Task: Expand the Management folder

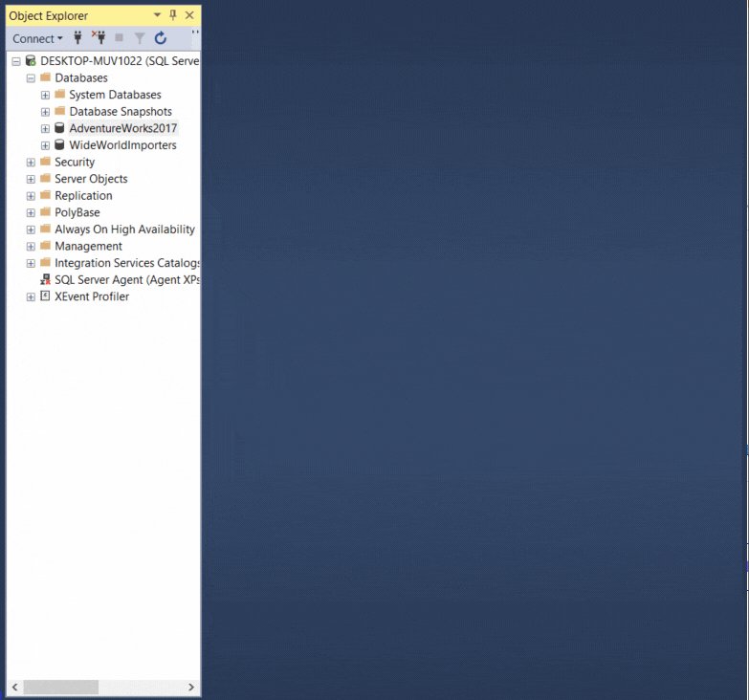Action: 31,247
